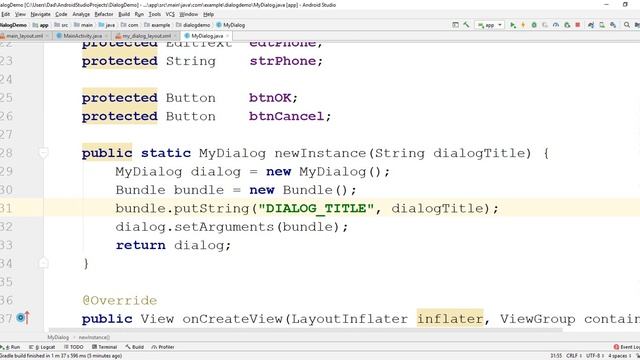This screenshot has width=640, height=360.
Task: Close the MainActivity.java tab
Action: pos(107,36)
